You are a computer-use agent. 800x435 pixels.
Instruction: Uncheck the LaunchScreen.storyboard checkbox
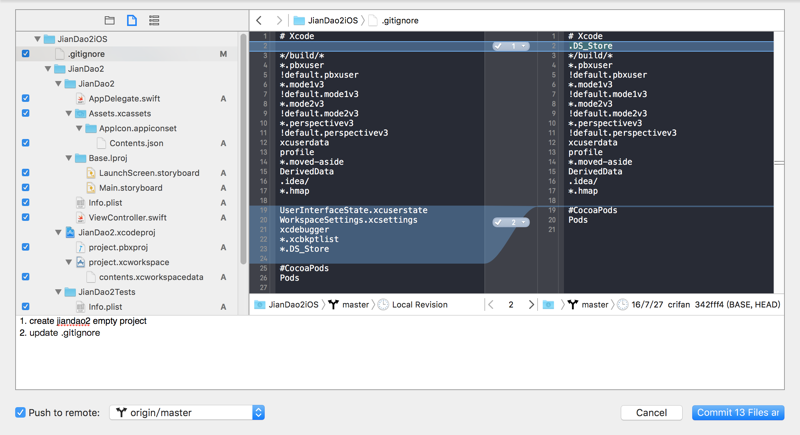26,172
